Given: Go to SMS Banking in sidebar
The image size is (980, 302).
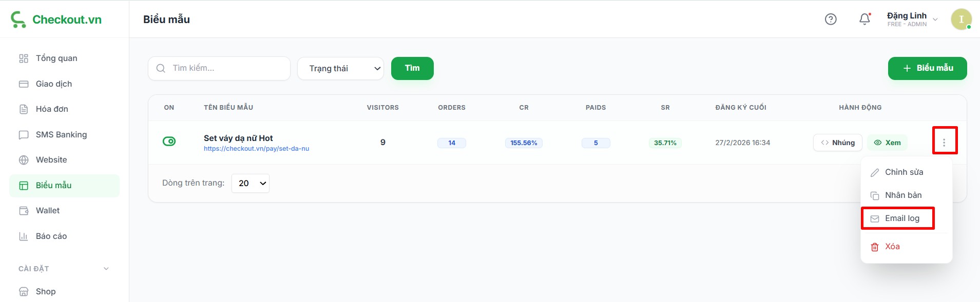Looking at the screenshot, I should tap(61, 135).
